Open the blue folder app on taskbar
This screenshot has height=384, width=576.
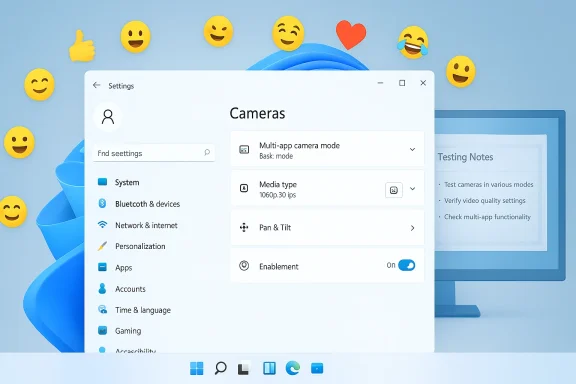(x=317, y=368)
